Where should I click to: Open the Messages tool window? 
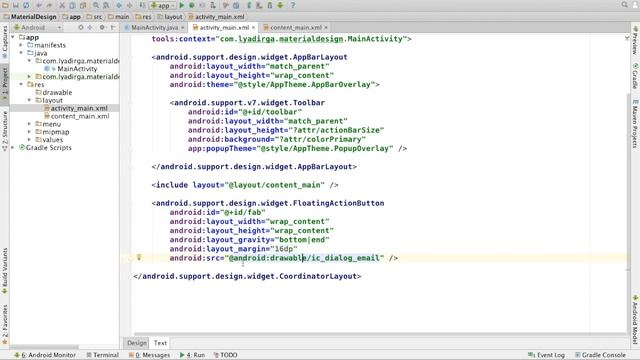[x=149, y=355]
